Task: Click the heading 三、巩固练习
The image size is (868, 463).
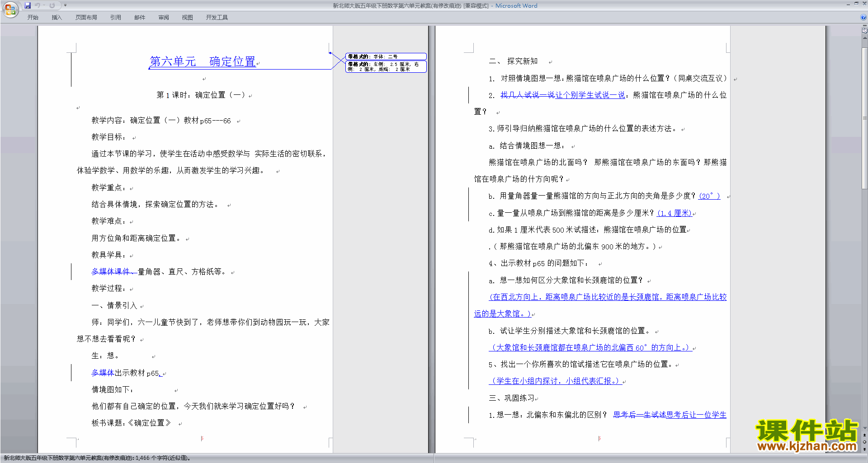Action: [512, 398]
